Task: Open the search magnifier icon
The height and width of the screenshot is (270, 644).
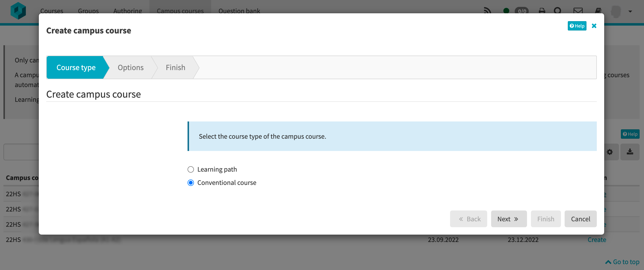Action: coord(557,11)
